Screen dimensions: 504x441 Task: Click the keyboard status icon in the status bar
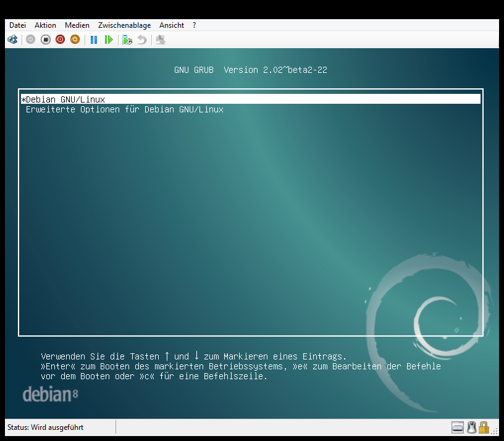[x=458, y=427]
